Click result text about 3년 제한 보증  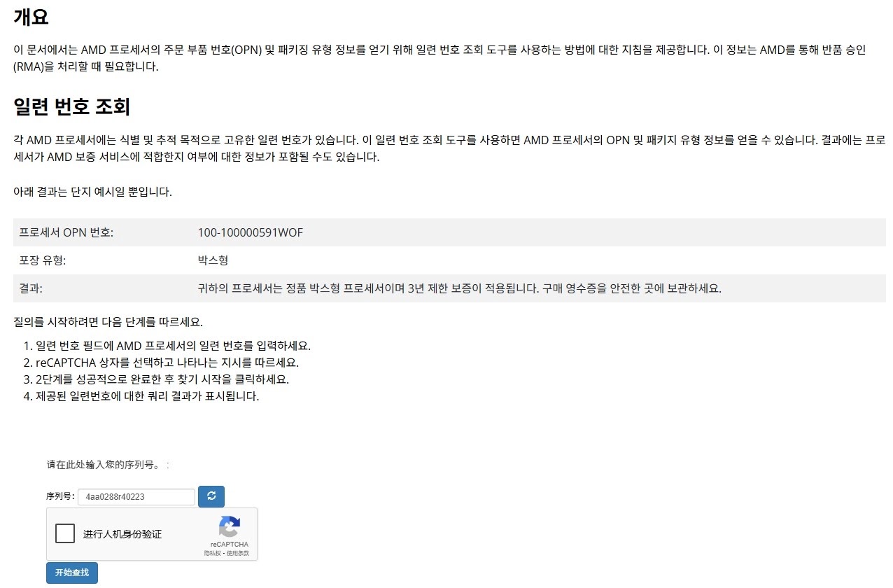460,288
